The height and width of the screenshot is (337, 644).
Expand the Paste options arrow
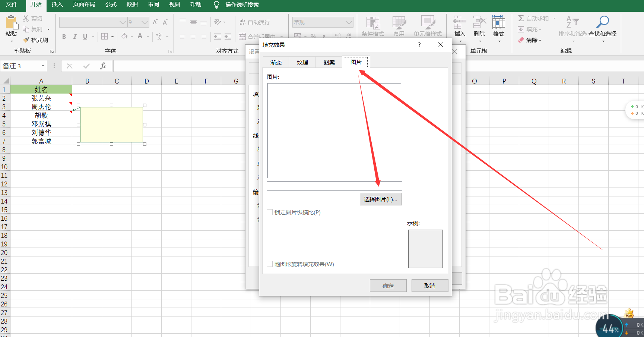pyautogui.click(x=12, y=41)
